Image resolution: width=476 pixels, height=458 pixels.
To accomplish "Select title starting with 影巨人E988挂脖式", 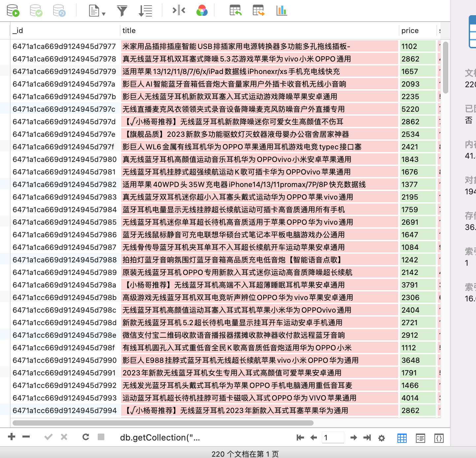I will tap(259, 360).
